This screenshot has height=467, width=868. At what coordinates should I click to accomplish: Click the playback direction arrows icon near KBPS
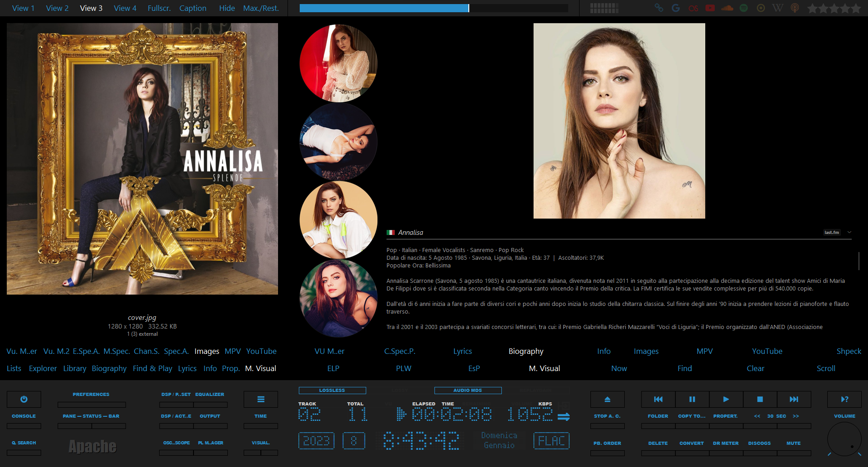564,417
